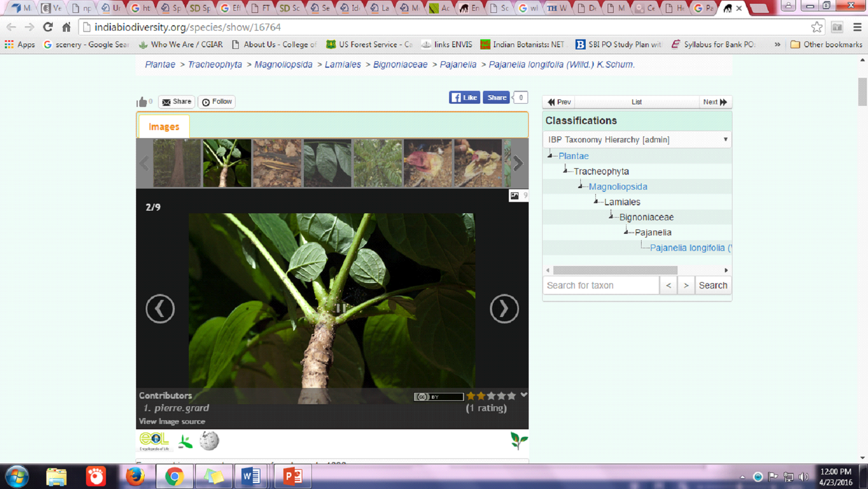Click the green seedling icon below gallery
The image size is (868, 489).
[518, 441]
